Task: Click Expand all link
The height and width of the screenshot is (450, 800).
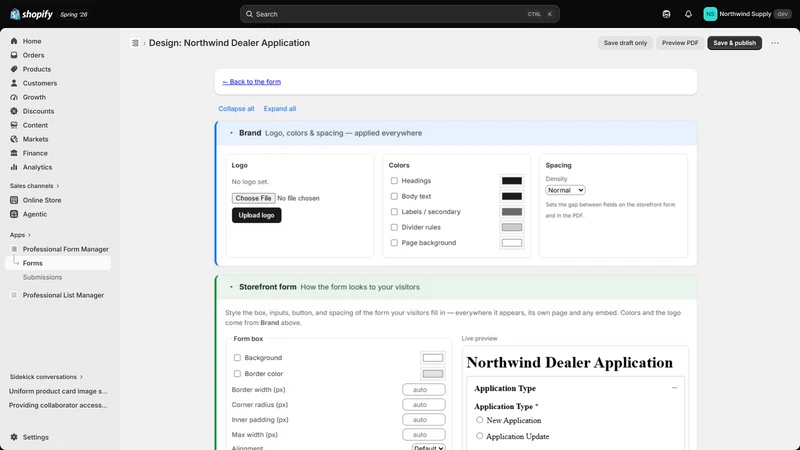Action: click(x=280, y=109)
